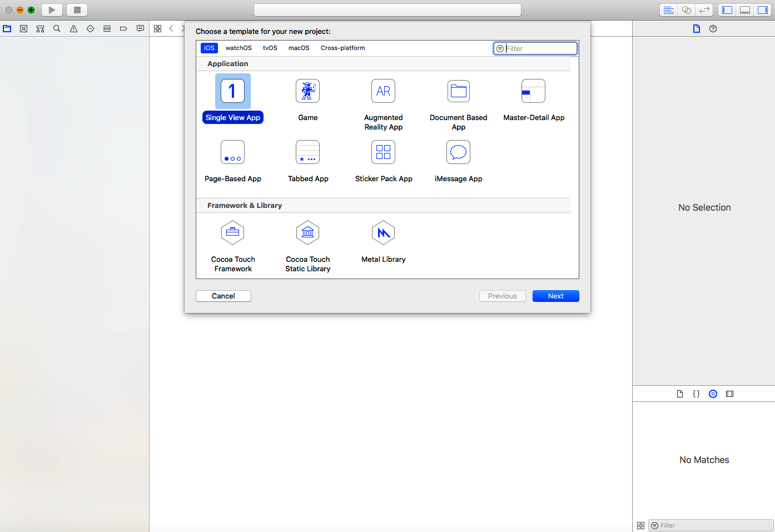Viewport: 775px width, 532px height.
Task: Click the toolbar activity status field
Action: 387,10
